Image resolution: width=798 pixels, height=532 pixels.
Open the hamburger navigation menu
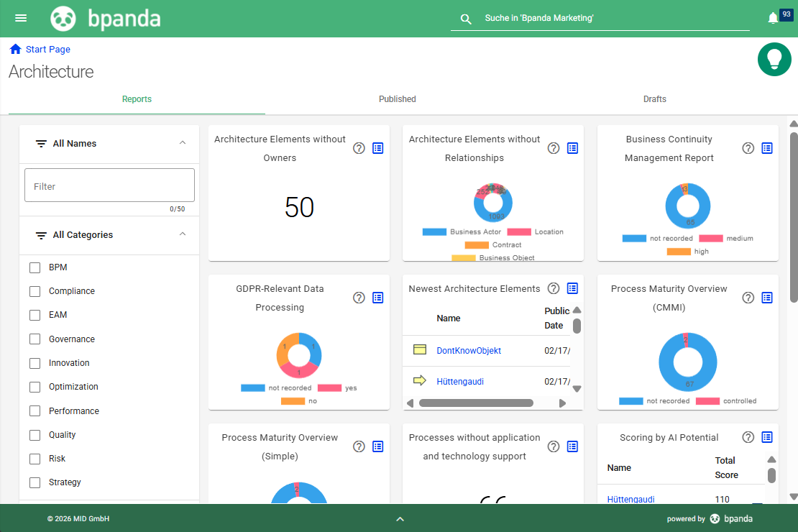click(21, 18)
